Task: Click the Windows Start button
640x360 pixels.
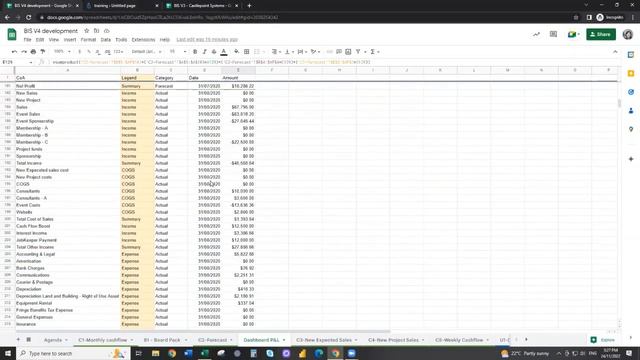Action: tap(8, 353)
